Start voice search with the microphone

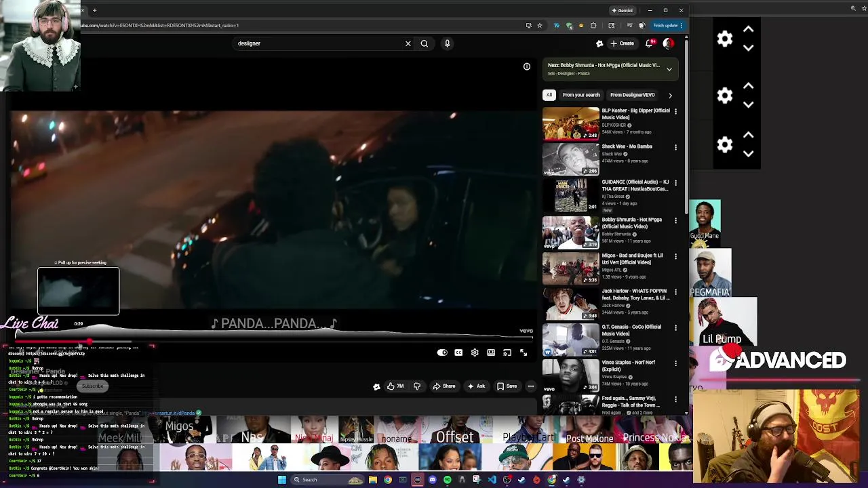click(447, 43)
